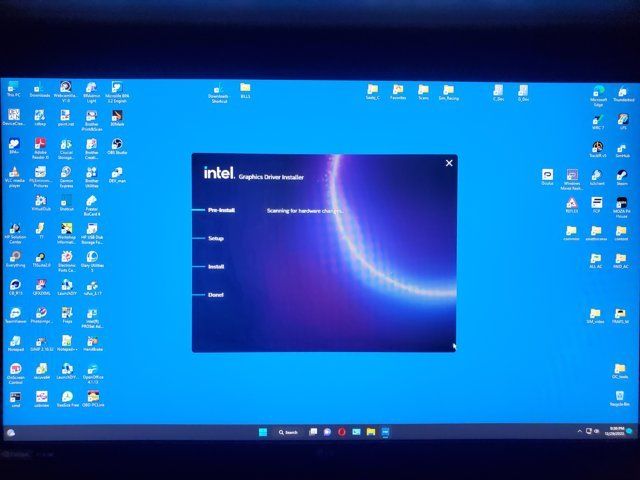This screenshot has width=640, height=480.
Task: Close the Intel Graphics Driver Installer window
Action: [449, 163]
